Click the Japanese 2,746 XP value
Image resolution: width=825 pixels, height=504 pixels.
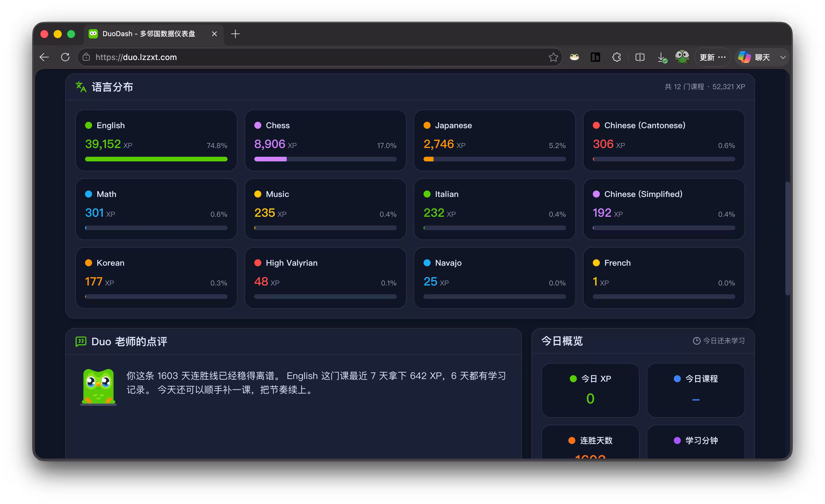(444, 144)
